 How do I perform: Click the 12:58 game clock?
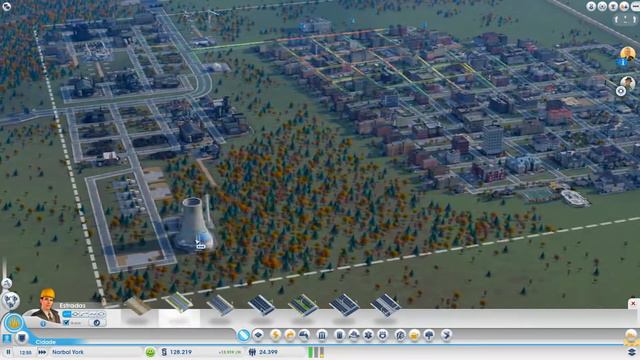point(26,352)
